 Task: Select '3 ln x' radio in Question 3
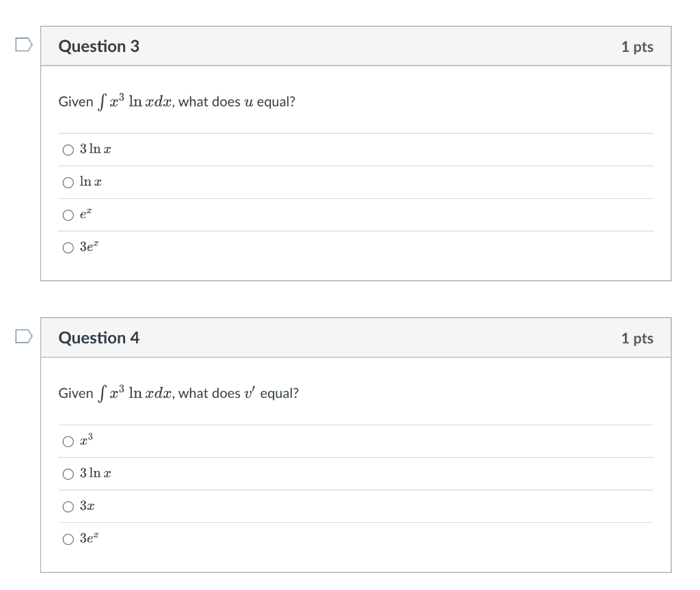click(68, 150)
